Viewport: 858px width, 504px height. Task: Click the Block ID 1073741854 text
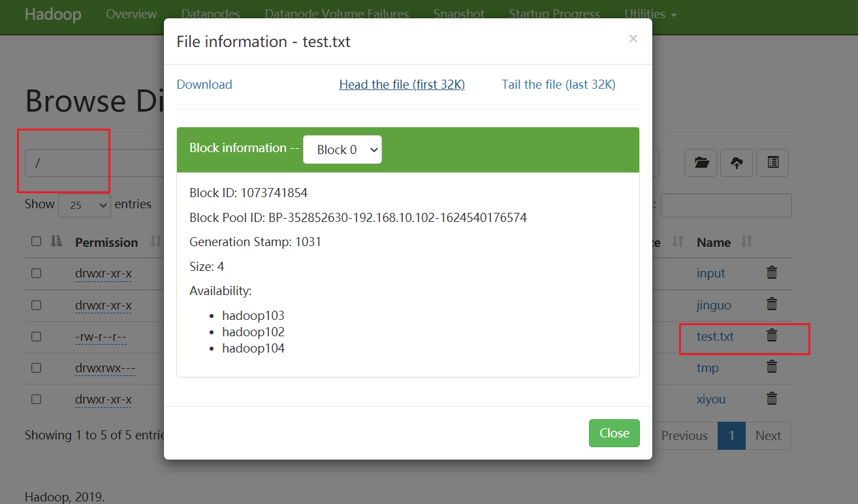248,193
